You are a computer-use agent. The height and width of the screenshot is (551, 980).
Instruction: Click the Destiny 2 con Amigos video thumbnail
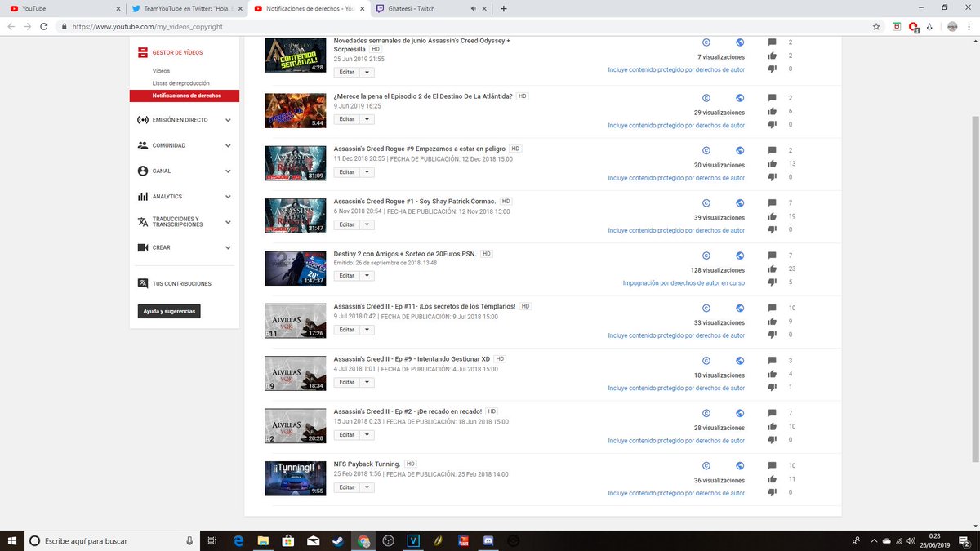pyautogui.click(x=296, y=268)
